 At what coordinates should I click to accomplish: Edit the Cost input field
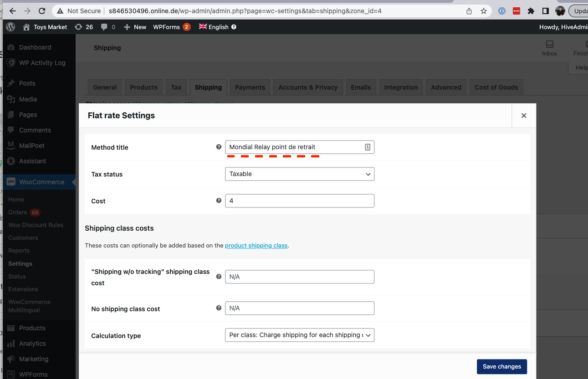click(299, 201)
